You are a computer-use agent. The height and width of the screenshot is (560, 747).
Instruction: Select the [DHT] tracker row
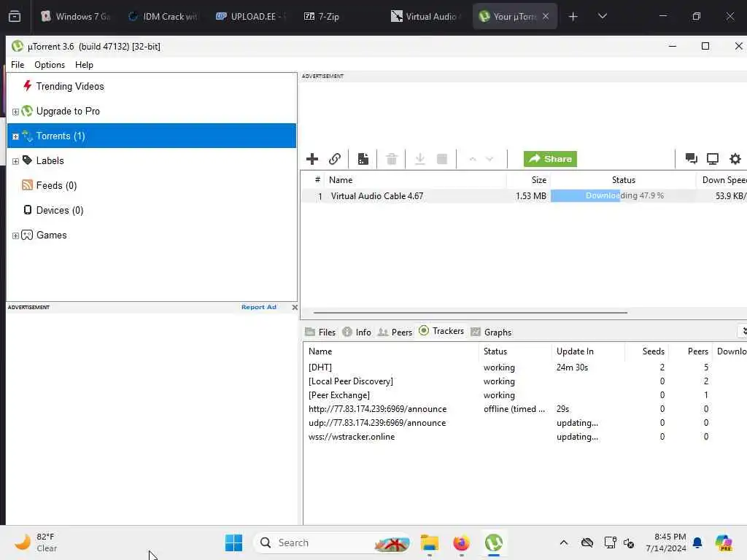(x=524, y=367)
